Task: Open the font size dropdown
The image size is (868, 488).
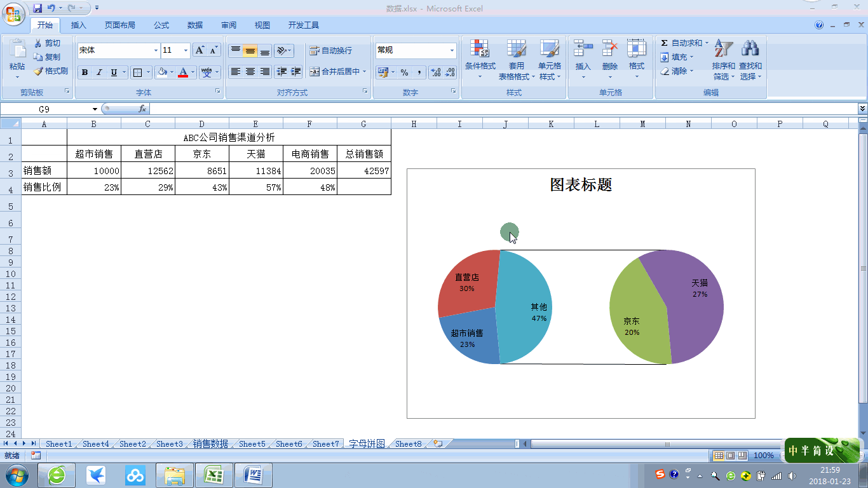Action: (186, 50)
